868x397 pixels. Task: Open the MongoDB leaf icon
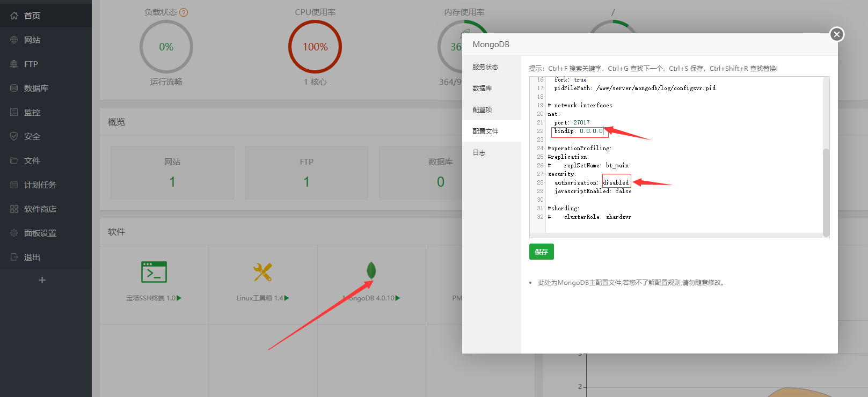371,270
